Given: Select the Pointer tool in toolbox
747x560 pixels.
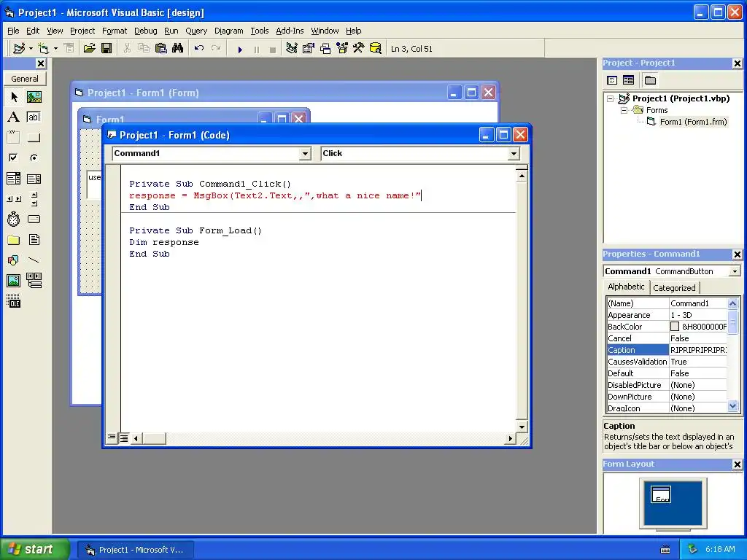Looking at the screenshot, I should (x=14, y=97).
